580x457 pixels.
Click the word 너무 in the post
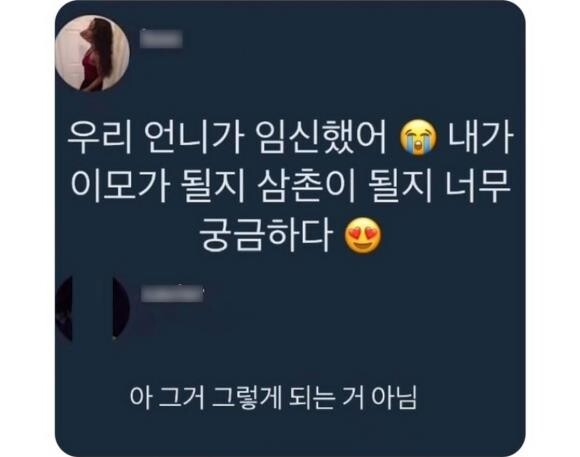pos(477,187)
